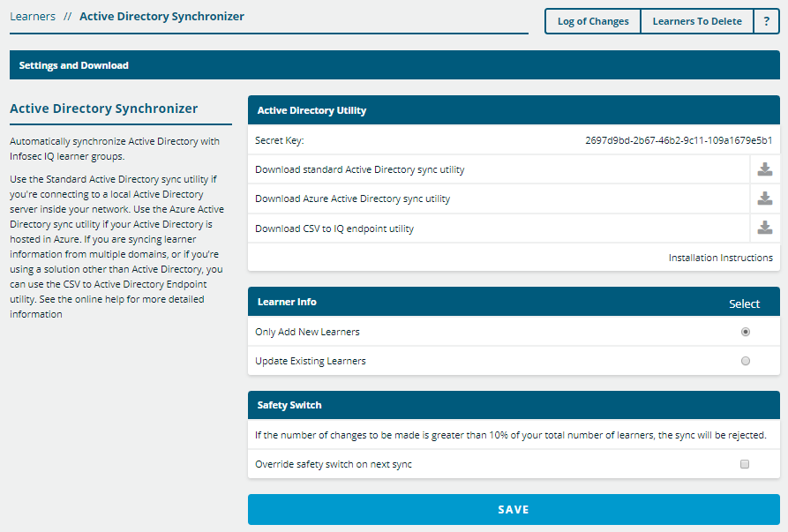Click the Download standard Active Directory sync utility text
788x532 pixels.
click(359, 169)
